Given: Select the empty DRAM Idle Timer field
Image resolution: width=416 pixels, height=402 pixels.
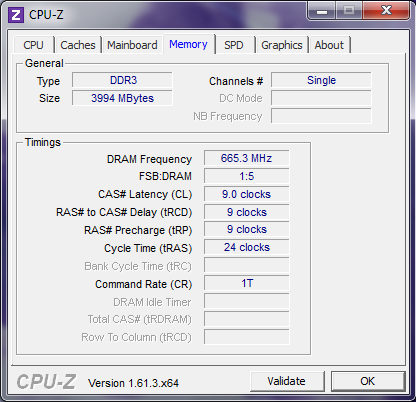Looking at the screenshot, I should (247, 301).
